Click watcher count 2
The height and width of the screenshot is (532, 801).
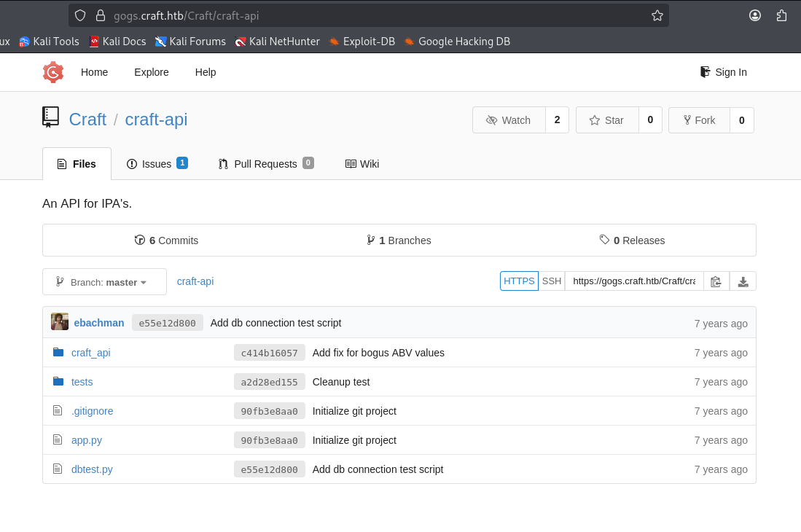(x=558, y=120)
